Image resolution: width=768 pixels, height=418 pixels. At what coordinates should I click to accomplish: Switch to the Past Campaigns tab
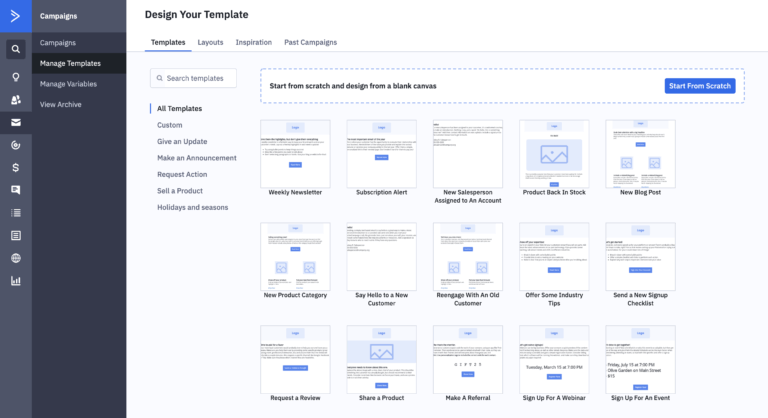point(311,42)
